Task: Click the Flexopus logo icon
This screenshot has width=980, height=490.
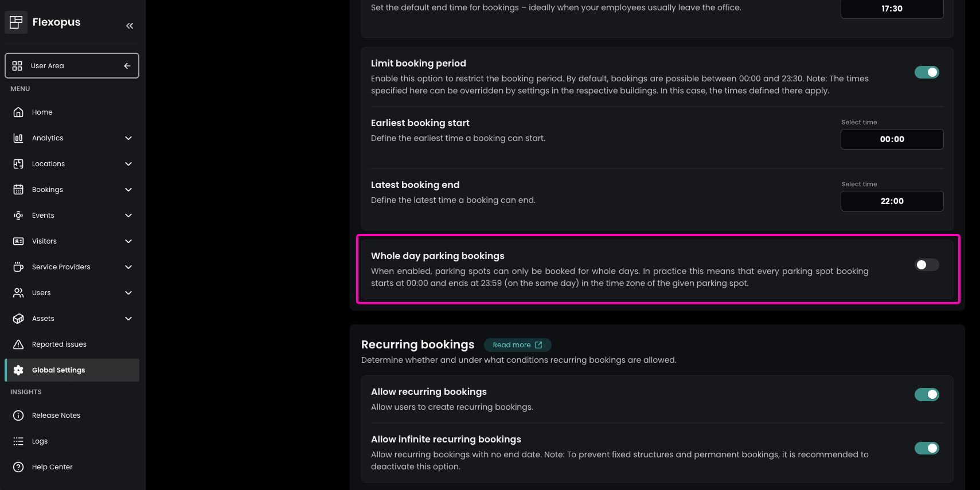Action: click(x=16, y=22)
